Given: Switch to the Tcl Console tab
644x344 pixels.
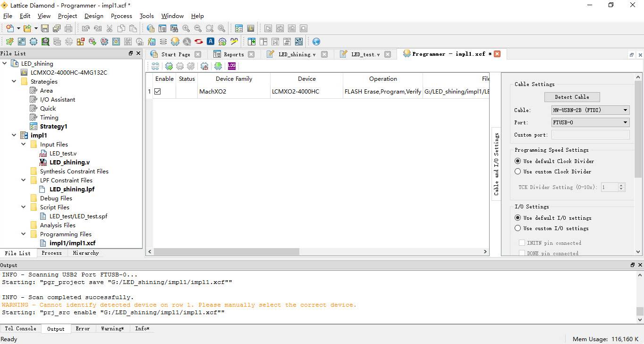Looking at the screenshot, I should (20, 328).
